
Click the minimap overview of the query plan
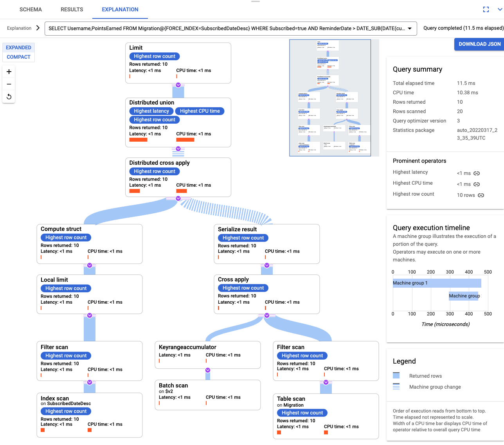pos(333,97)
